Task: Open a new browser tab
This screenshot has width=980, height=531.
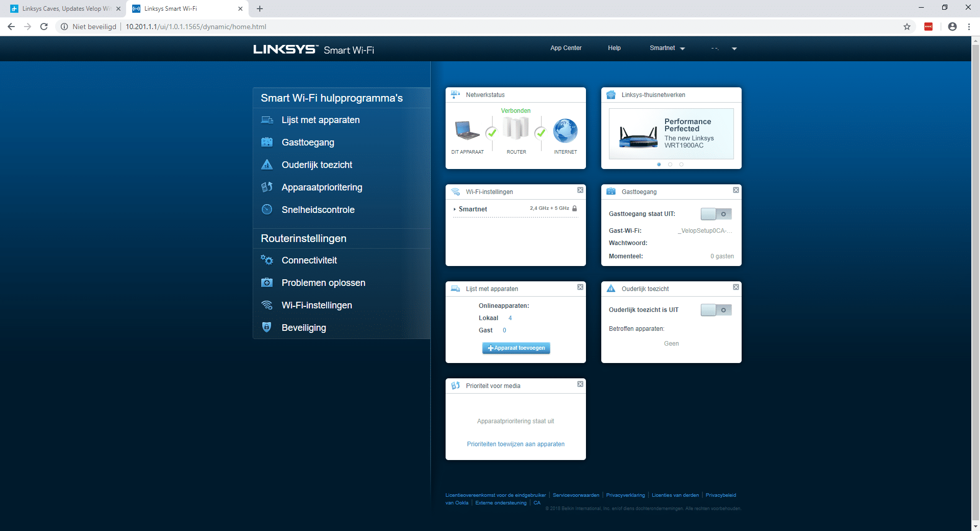Action: pyautogui.click(x=260, y=9)
